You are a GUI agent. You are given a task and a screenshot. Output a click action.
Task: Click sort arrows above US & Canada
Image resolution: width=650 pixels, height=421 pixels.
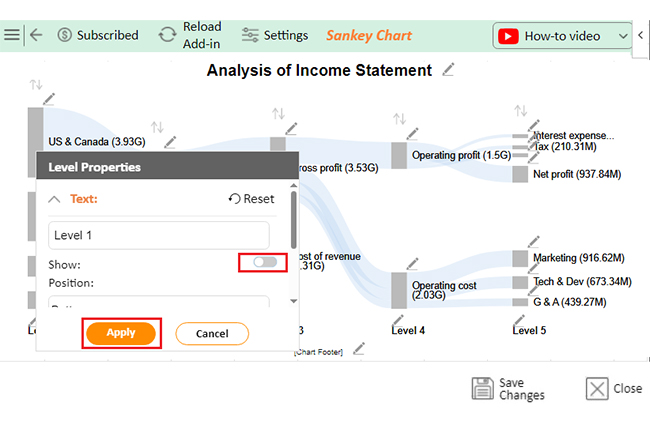coord(157,127)
